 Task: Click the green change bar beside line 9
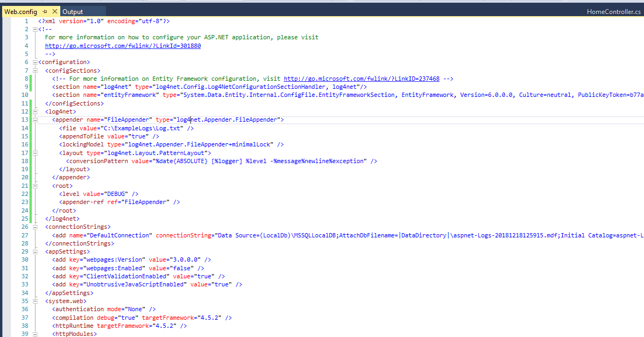(31, 87)
